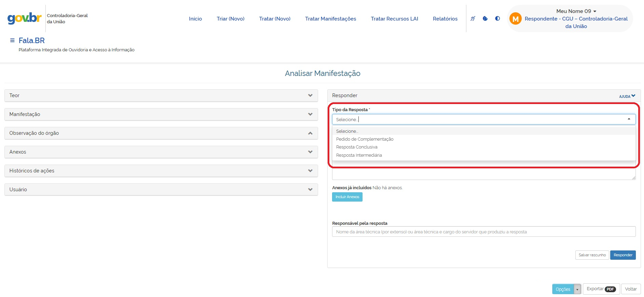This screenshot has height=297, width=644.
Task: Click Exportar PDF button
Action: [x=601, y=289]
